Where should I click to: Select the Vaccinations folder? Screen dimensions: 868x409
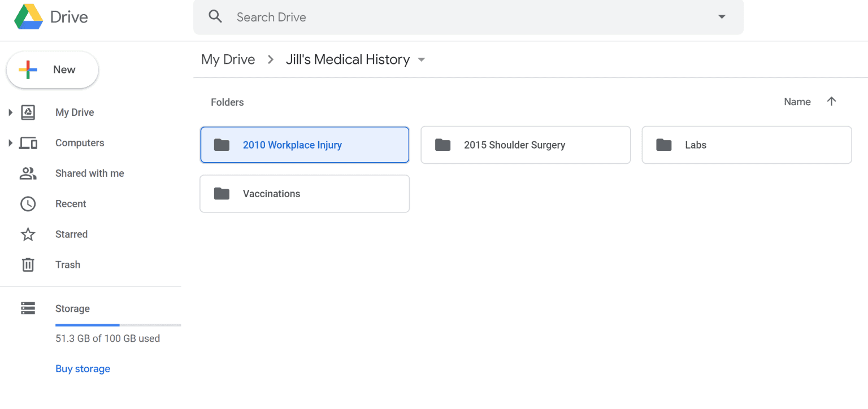(304, 194)
